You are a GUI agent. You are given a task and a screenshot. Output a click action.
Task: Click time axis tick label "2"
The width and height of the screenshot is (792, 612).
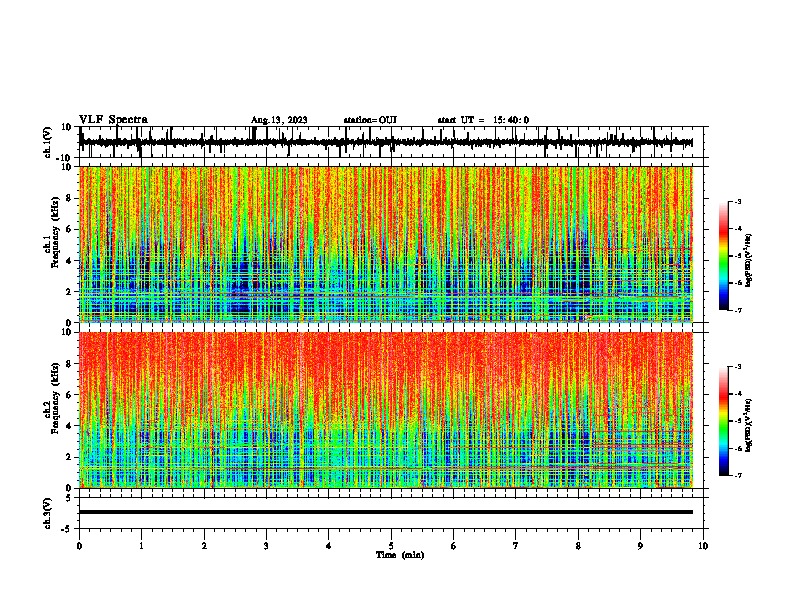(x=204, y=546)
